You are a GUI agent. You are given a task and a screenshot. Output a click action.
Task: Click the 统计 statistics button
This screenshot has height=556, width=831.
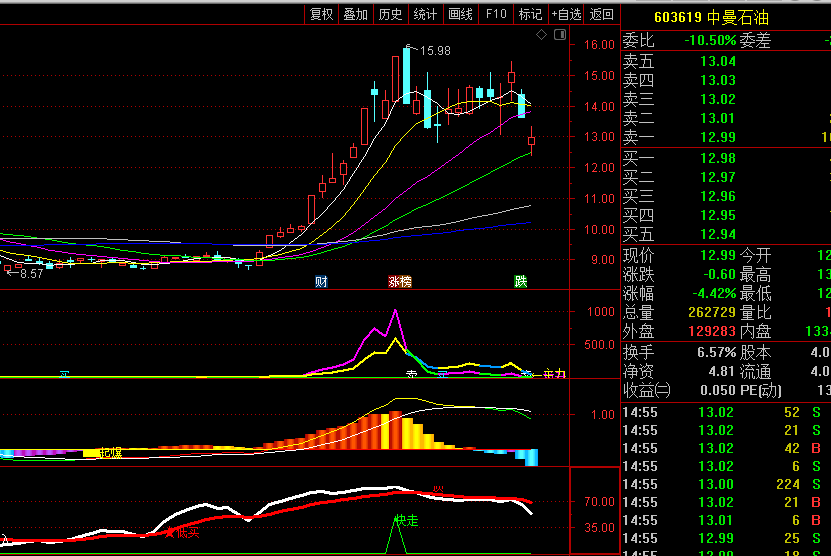tap(425, 14)
